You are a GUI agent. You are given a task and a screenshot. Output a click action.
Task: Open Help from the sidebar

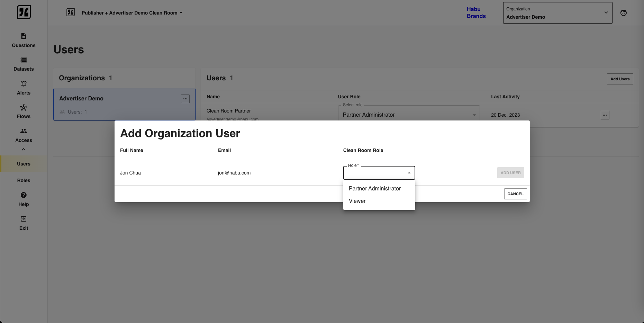point(24,199)
